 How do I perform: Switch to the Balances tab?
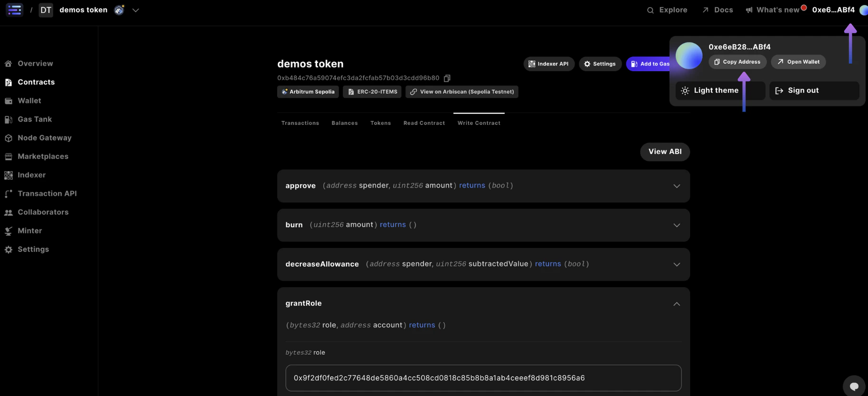[x=345, y=123]
